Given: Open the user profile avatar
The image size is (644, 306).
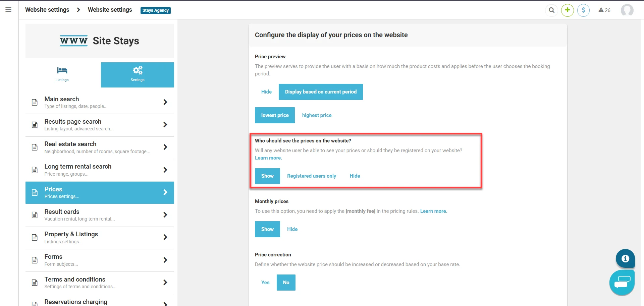Looking at the screenshot, I should [627, 10].
